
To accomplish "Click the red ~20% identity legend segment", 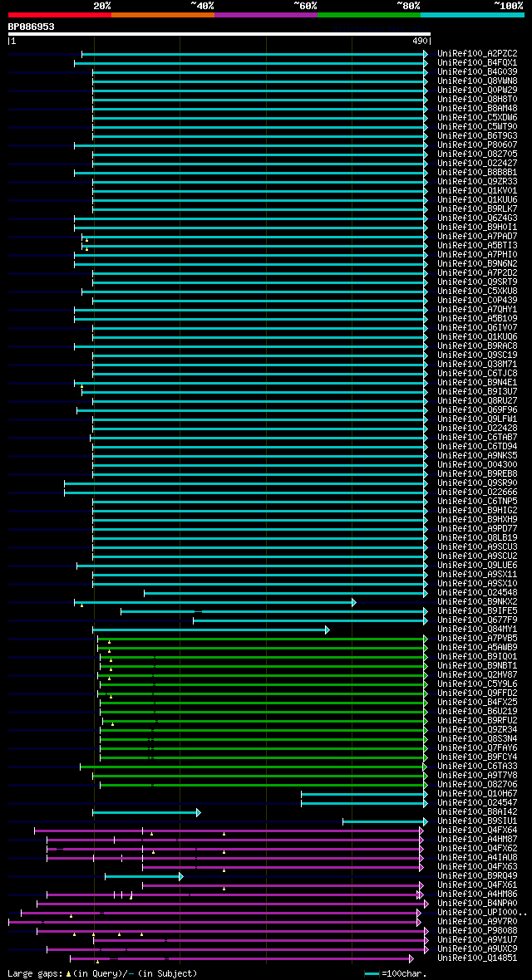I will point(60,14).
